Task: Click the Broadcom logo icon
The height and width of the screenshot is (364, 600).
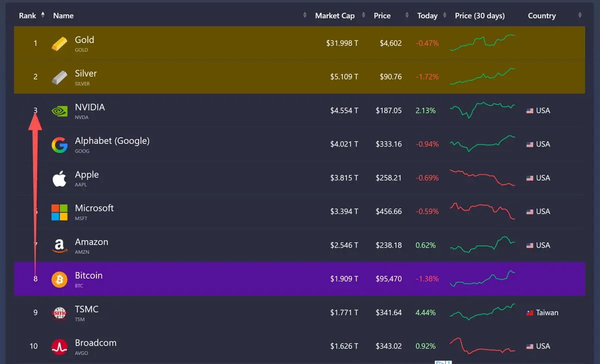Action: point(59,347)
